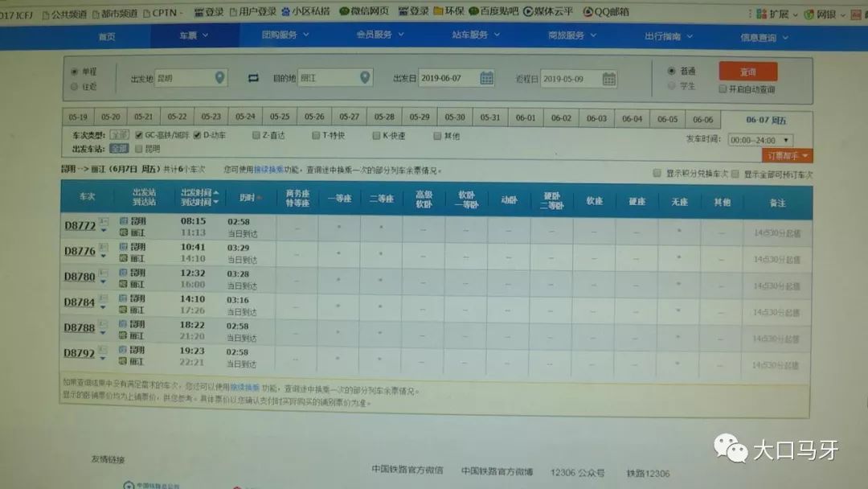Image resolution: width=868 pixels, height=489 pixels.
Task: Open the QQ邮箱 bookmark
Action: point(606,11)
